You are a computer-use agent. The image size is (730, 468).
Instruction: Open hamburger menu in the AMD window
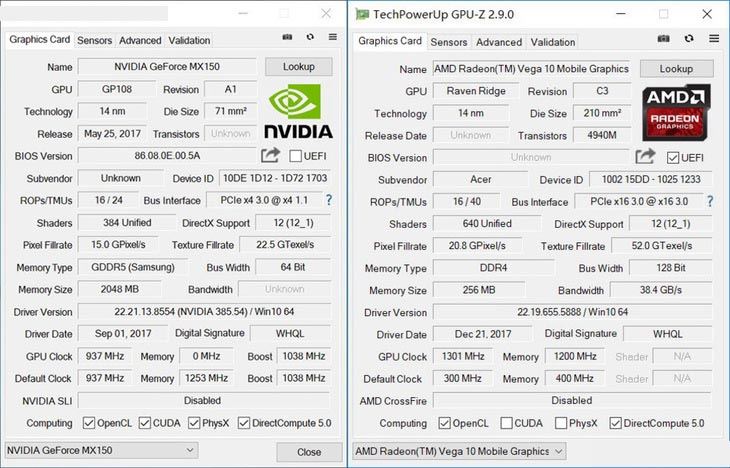point(714,38)
